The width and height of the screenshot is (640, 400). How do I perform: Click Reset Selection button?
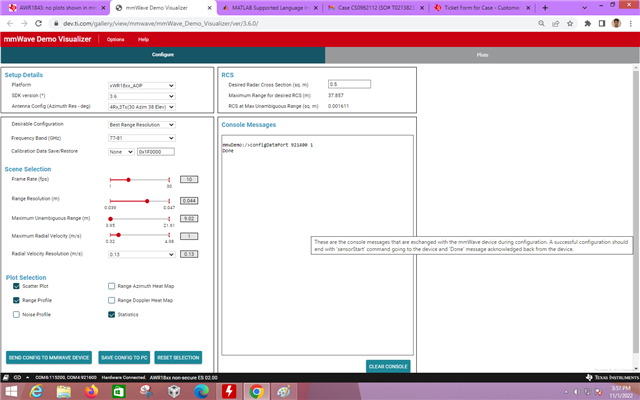point(178,358)
